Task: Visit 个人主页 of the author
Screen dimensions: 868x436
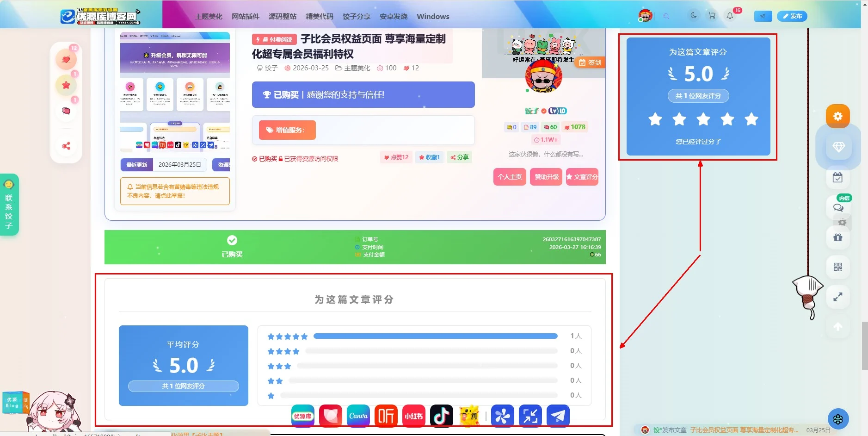Action: coord(509,176)
